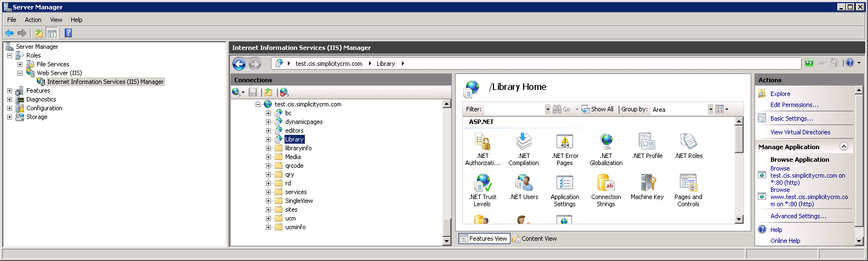Collapse the Web Server (IIS) node
The height and width of the screenshot is (261, 868).
tap(20, 73)
